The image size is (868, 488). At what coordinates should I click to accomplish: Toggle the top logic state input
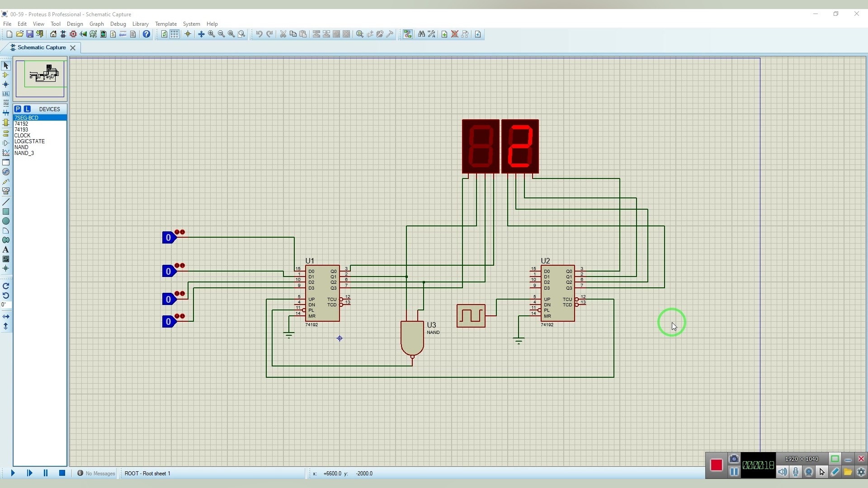point(169,238)
